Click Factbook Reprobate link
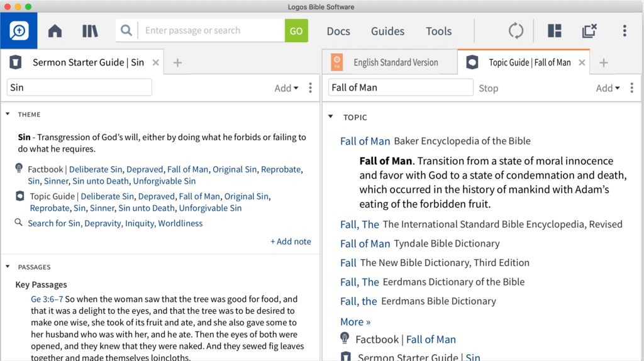The image size is (644, 361). click(281, 169)
